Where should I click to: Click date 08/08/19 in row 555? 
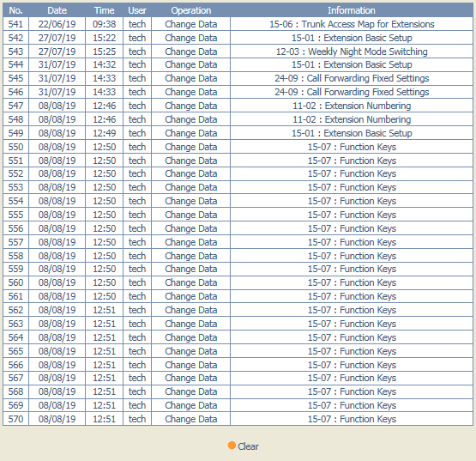point(57,215)
